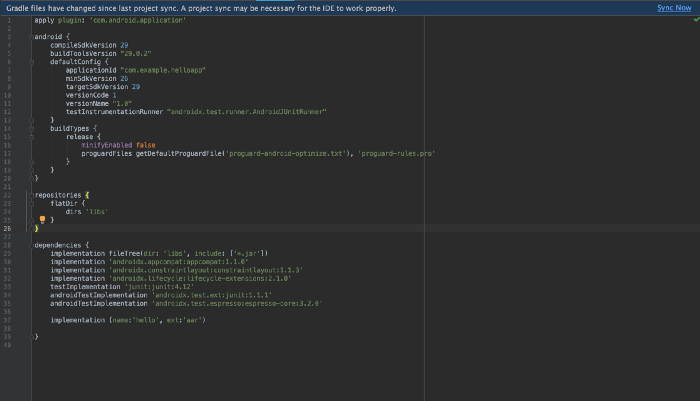Viewport: 700px width, 401px height.
Task: Click fold end marker on line 20
Action: (x=31, y=179)
